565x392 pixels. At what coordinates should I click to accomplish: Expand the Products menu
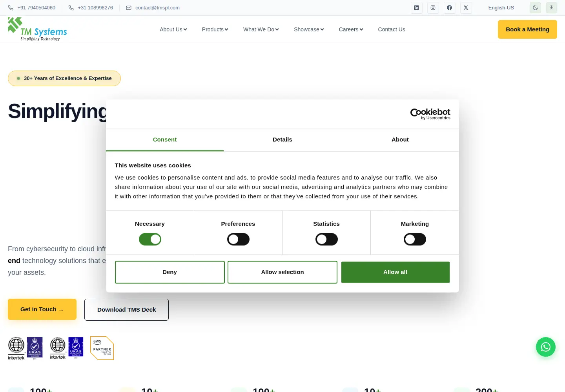point(215,29)
